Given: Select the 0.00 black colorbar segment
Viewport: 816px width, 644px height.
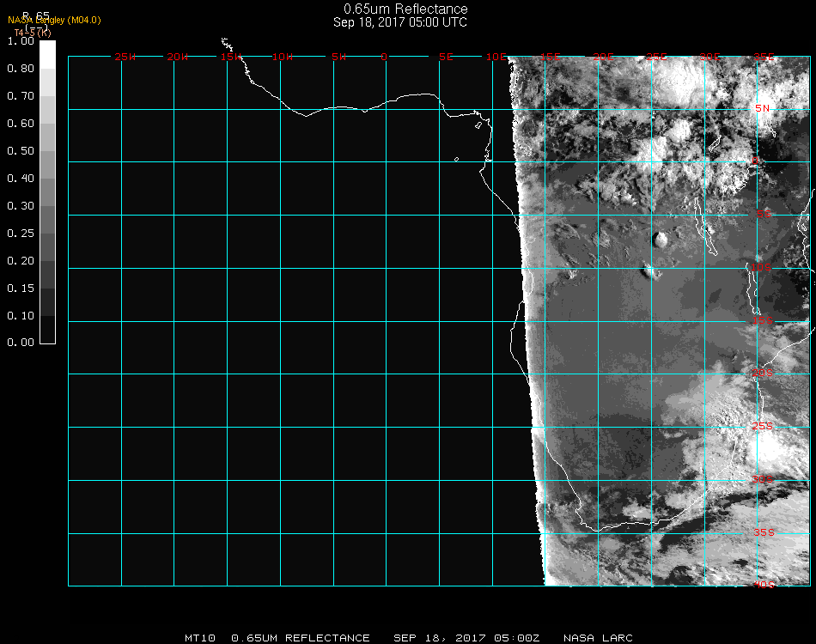Looking at the screenshot, I should tap(47, 335).
